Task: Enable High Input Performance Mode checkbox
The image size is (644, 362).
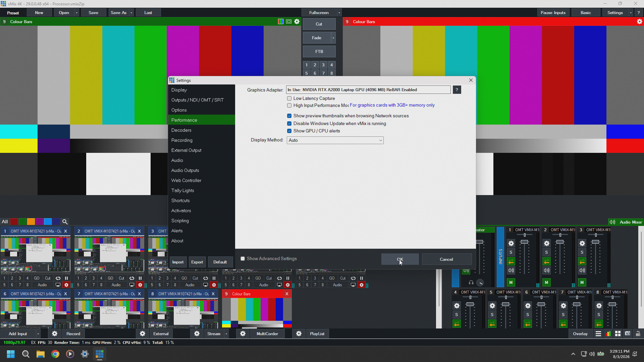Action: tap(289, 106)
